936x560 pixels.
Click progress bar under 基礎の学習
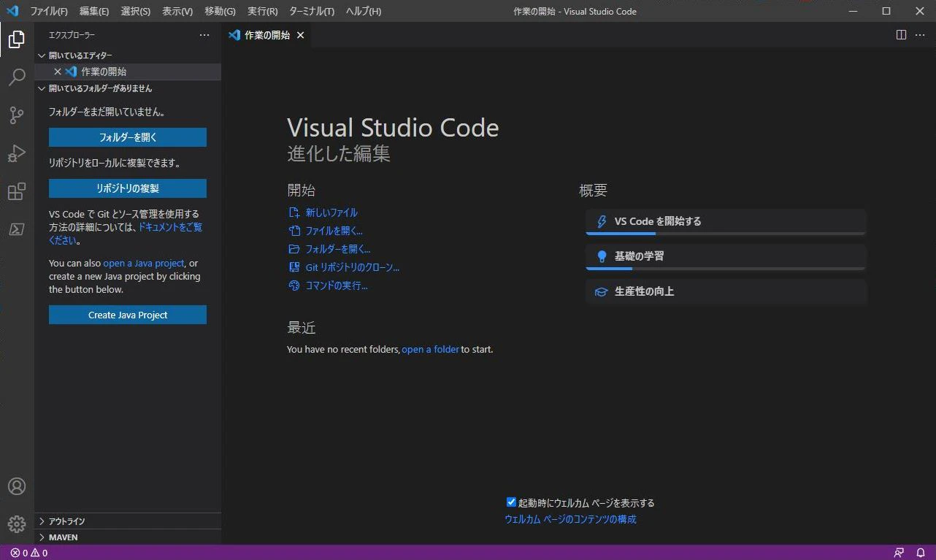tap(726, 269)
